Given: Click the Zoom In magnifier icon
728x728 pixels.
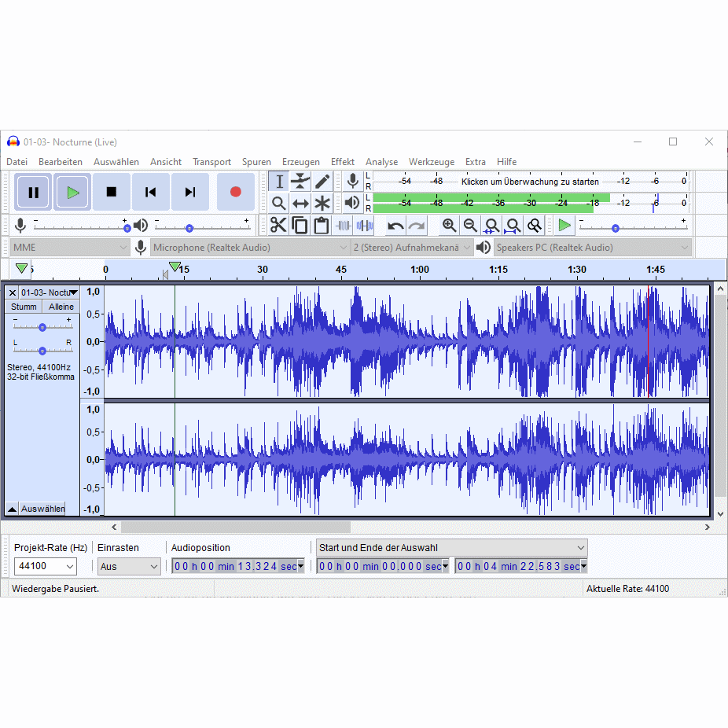Looking at the screenshot, I should point(449,226).
